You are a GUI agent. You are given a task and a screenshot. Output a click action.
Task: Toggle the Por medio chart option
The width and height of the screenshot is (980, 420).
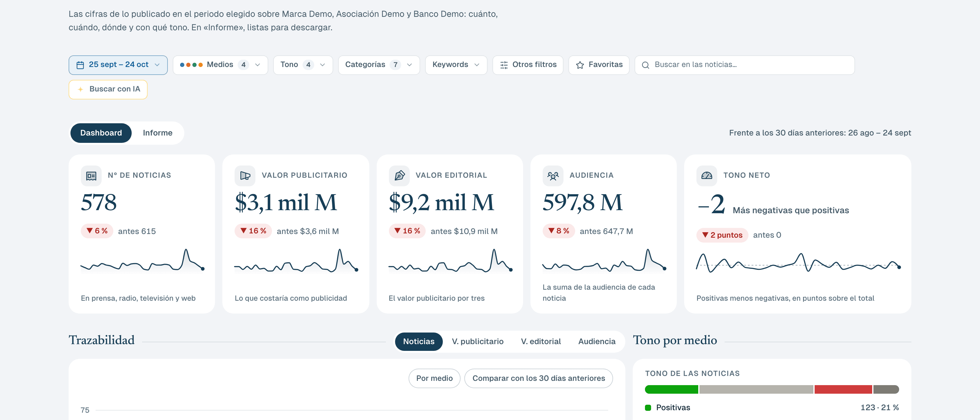434,378
